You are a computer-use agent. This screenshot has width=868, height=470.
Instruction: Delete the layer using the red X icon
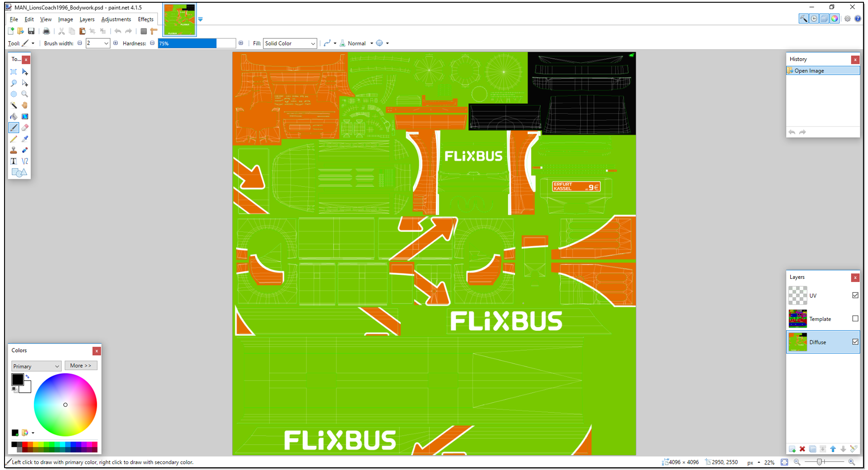coord(802,449)
